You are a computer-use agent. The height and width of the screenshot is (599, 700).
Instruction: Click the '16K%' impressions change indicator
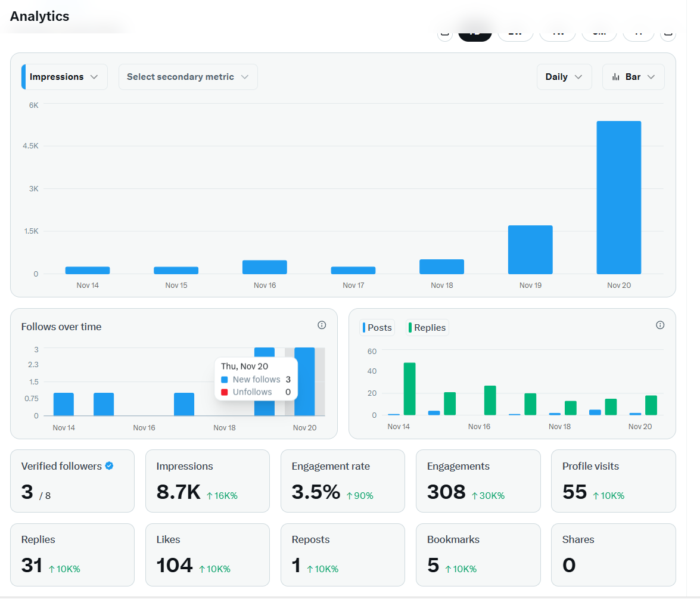222,495
